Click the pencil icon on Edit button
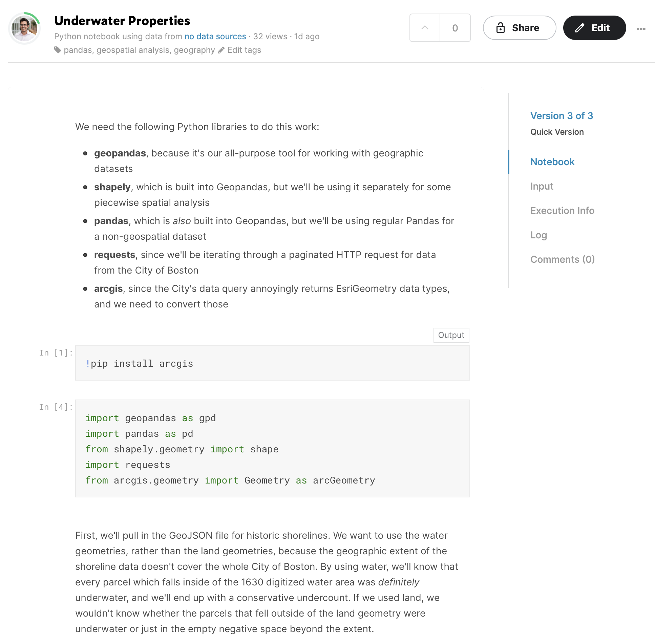 [579, 28]
